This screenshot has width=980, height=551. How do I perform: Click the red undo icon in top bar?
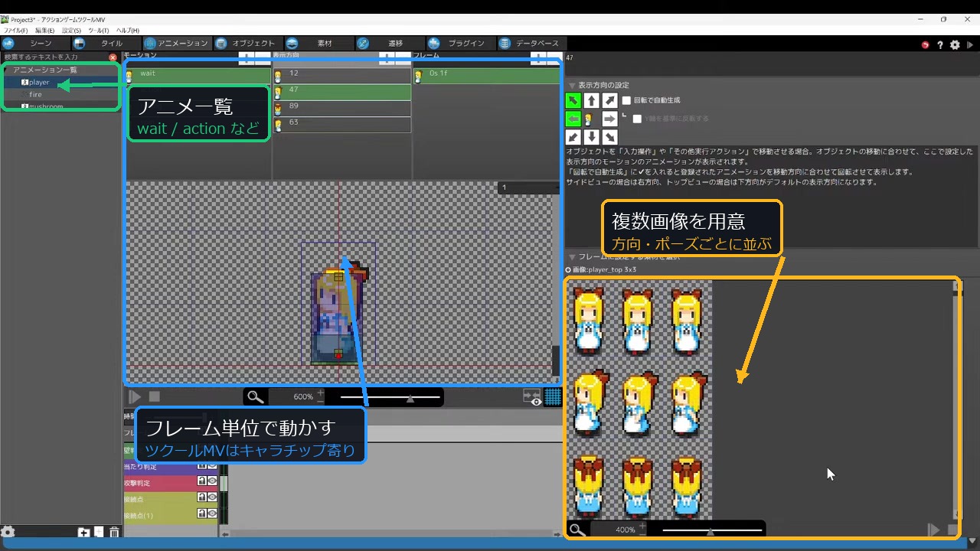coord(925,45)
